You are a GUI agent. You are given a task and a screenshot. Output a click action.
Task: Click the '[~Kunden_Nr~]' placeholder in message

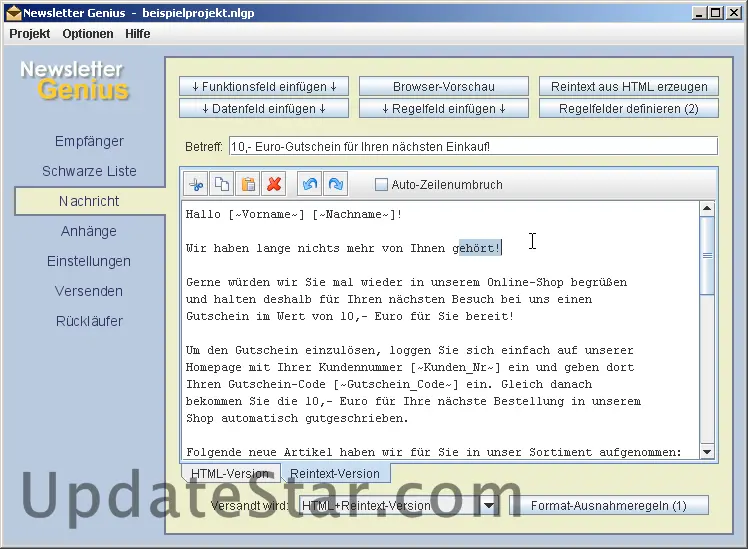point(456,367)
